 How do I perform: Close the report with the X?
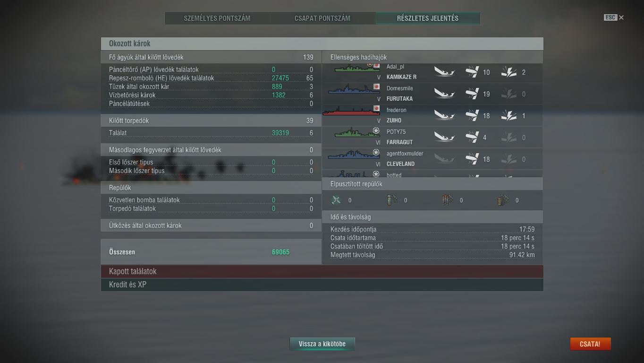pyautogui.click(x=621, y=17)
